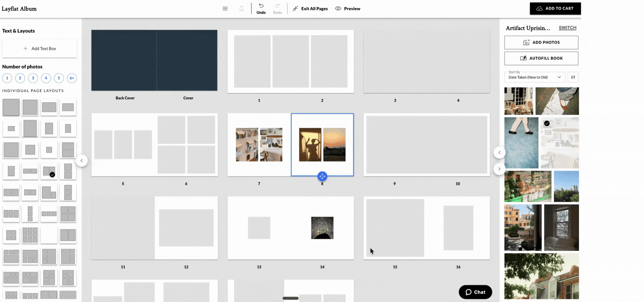Toggle the checkmark on the framed-art photo
Image resolution: width=644 pixels, height=302 pixels.
pyautogui.click(x=546, y=124)
